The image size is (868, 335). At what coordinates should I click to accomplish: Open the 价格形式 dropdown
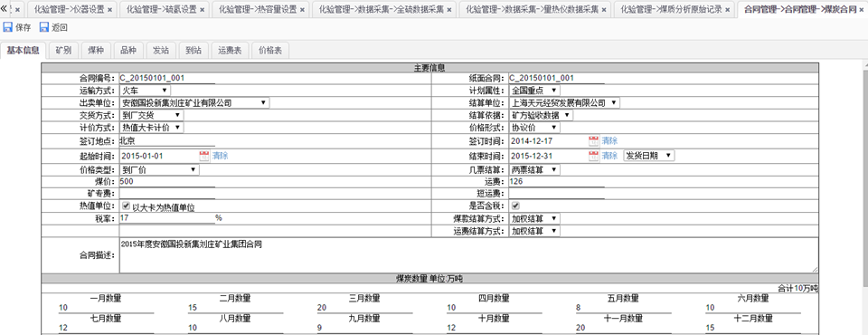tap(534, 128)
